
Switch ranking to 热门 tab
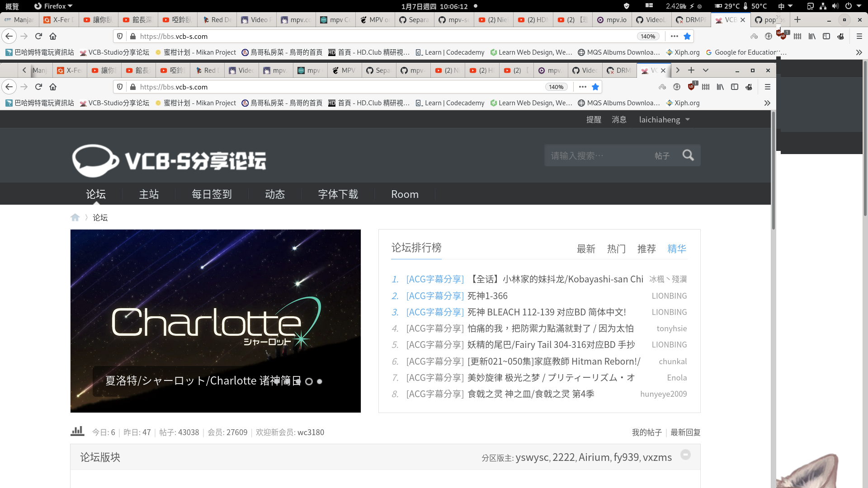(616, 249)
